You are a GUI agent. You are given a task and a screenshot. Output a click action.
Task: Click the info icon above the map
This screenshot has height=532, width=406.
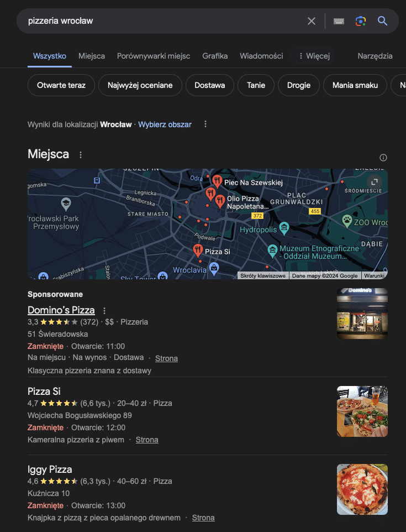pyautogui.click(x=383, y=158)
